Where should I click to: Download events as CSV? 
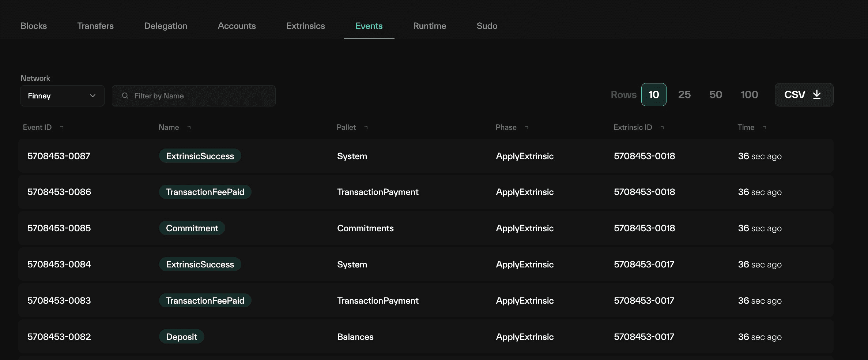coord(804,95)
